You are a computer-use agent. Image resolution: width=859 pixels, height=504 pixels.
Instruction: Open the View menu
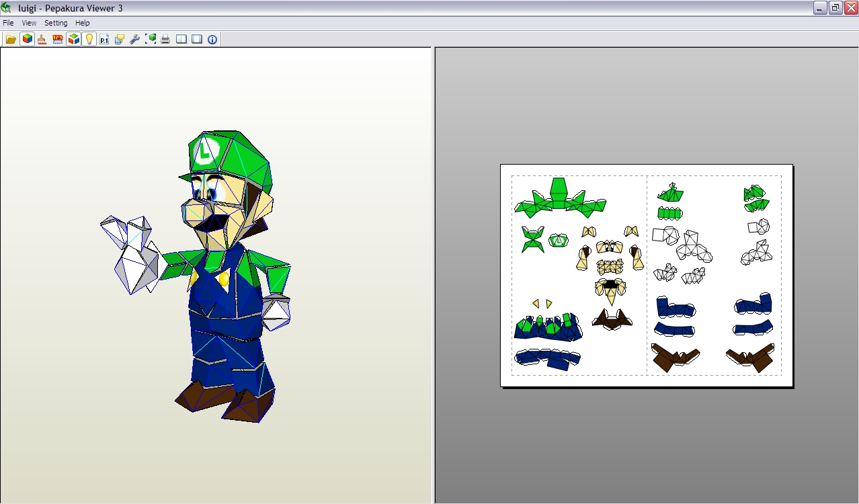28,22
